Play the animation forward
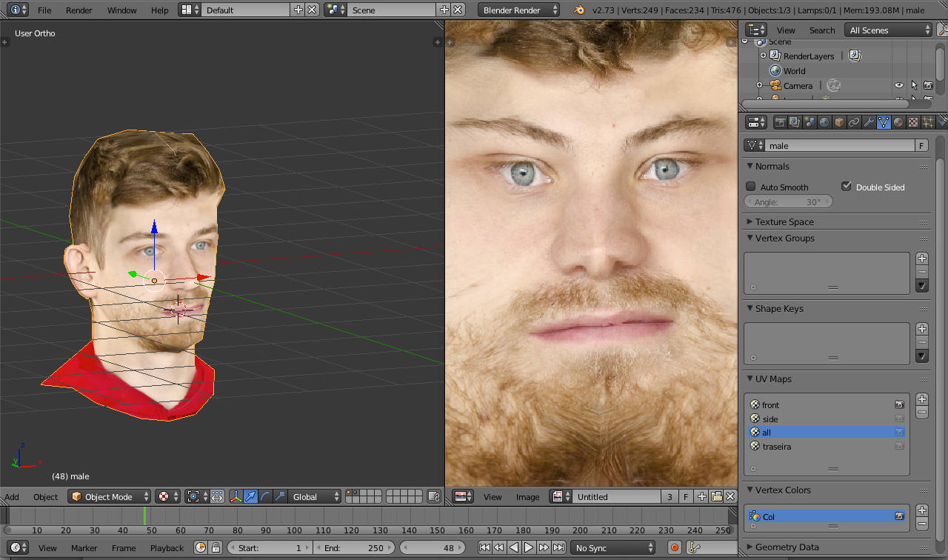The image size is (948, 560). (x=529, y=547)
